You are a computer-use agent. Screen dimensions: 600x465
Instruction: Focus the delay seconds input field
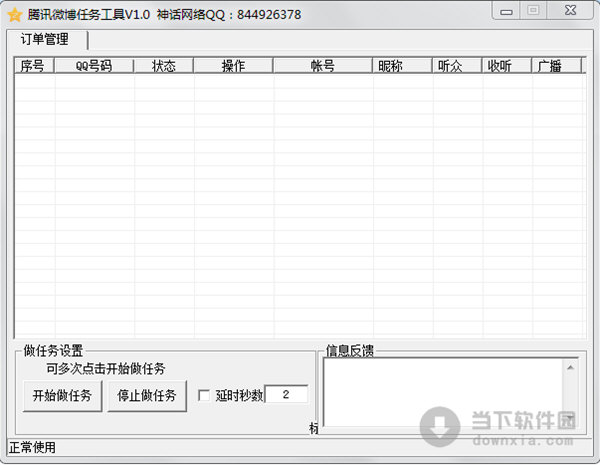point(286,395)
